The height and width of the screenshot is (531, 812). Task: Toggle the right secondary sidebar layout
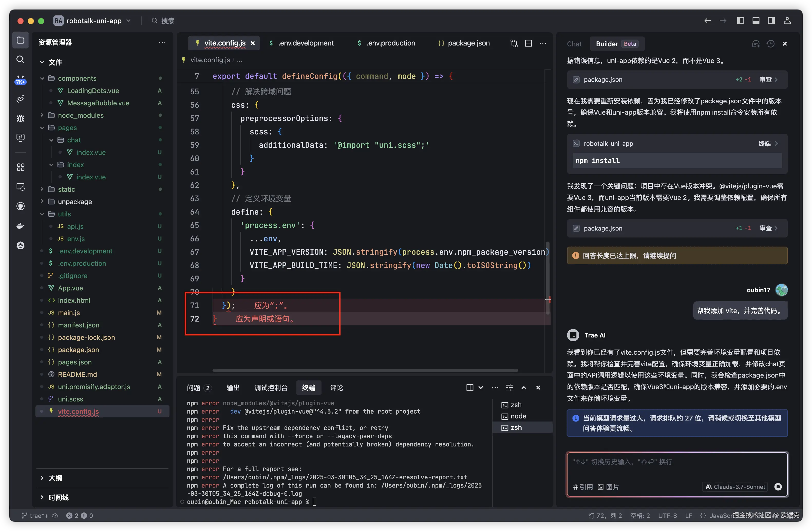(771, 21)
